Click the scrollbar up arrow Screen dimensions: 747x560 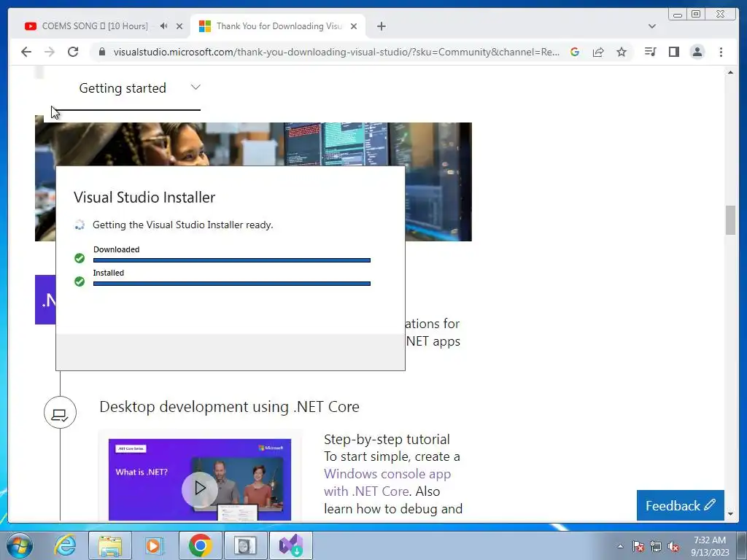click(x=730, y=72)
